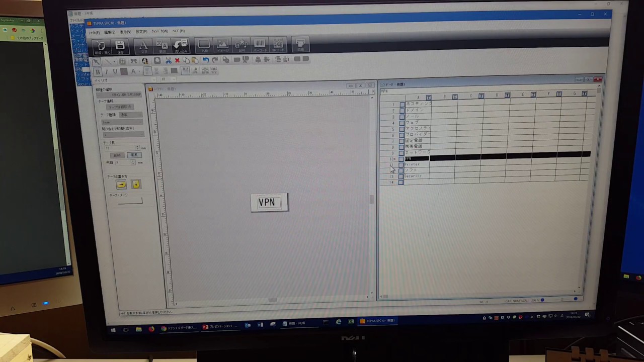Open the font size combo box
644x362 pixels.
click(170, 79)
